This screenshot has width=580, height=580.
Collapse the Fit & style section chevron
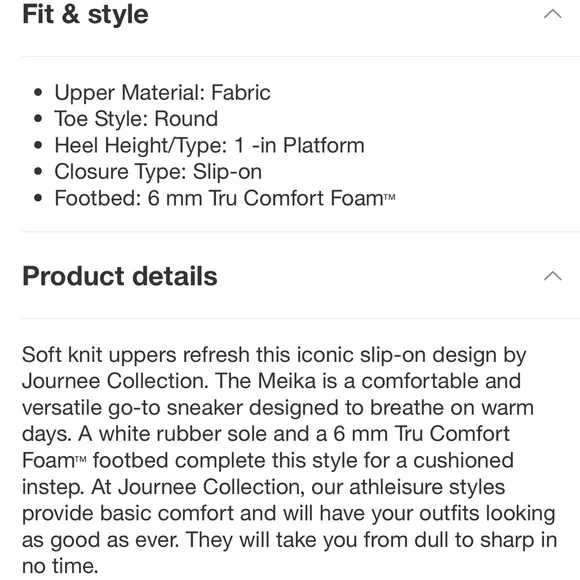point(553,14)
